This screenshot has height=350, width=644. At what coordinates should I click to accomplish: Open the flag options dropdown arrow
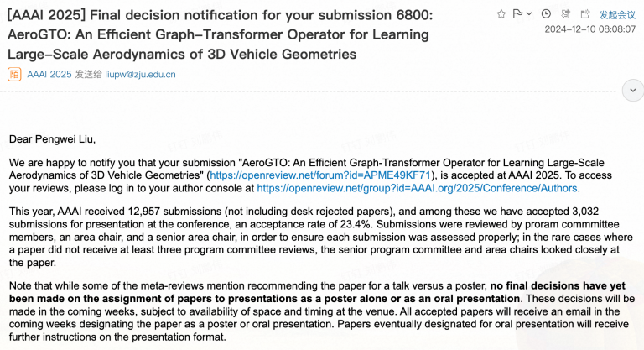pyautogui.click(x=529, y=14)
